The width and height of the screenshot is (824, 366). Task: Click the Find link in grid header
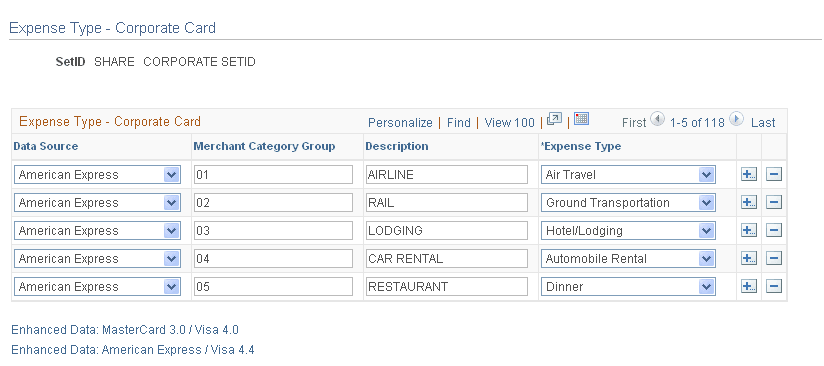click(459, 123)
